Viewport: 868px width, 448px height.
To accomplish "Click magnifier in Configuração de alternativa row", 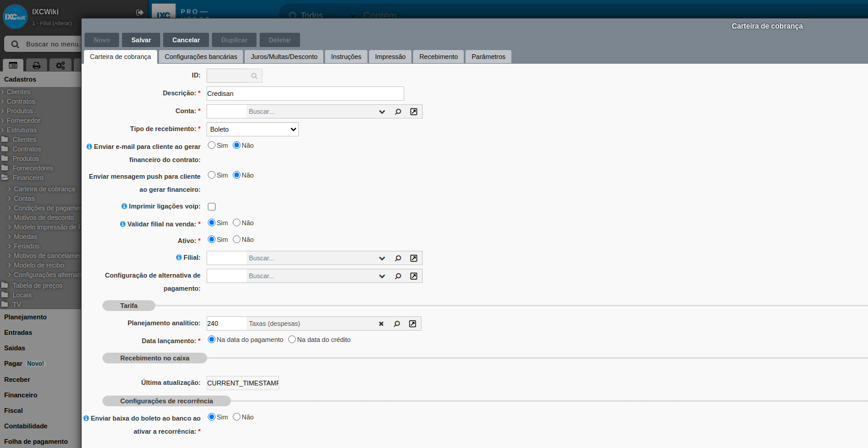I will [x=398, y=276].
